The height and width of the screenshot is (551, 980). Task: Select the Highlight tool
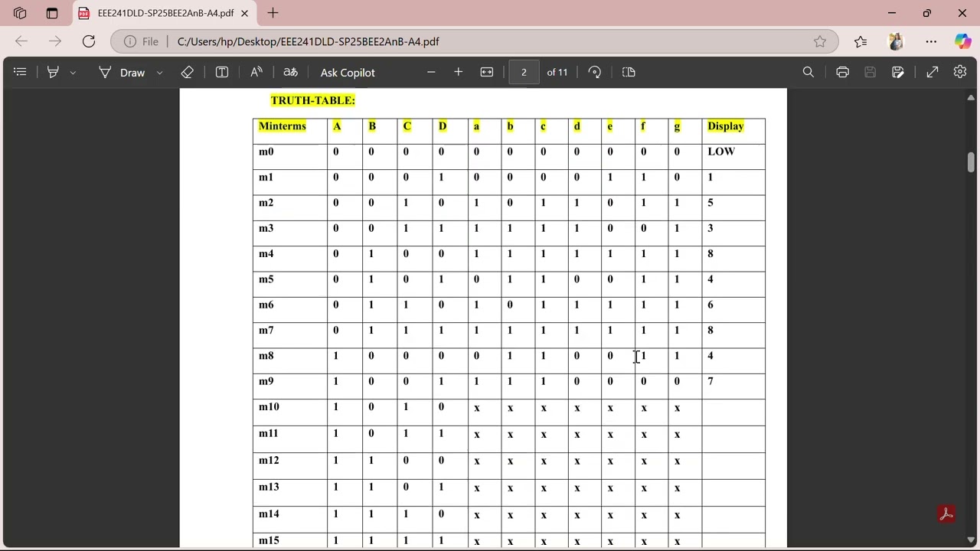(53, 72)
